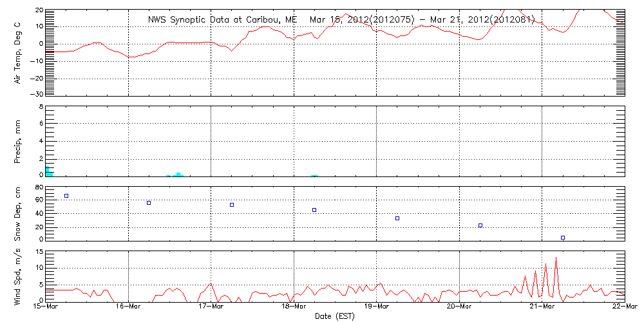
Task: Click the 'Snow Dep, cm' axis label
Action: tap(18, 214)
